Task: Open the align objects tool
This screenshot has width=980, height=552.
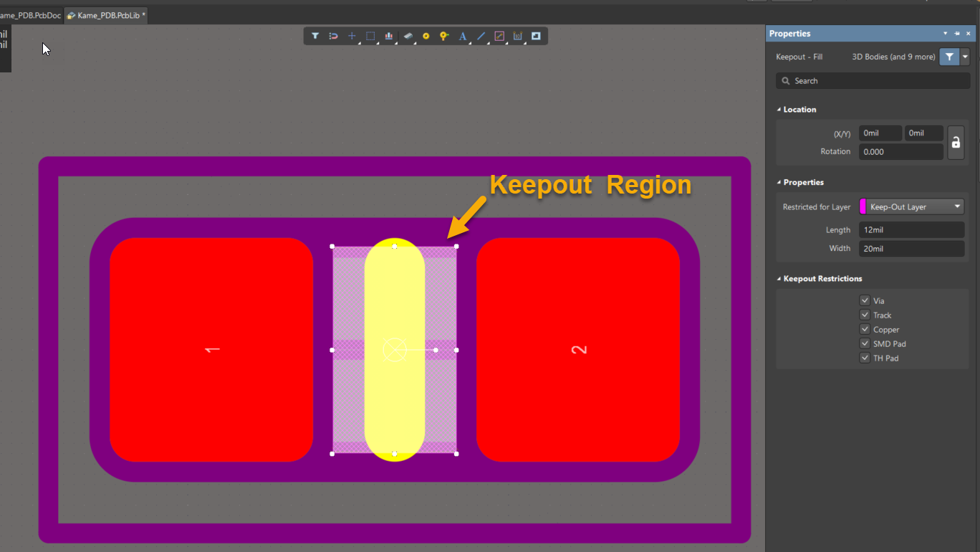Action: coord(389,36)
